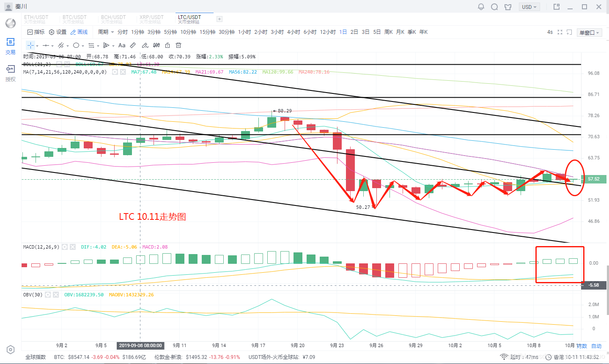Select the 周K weekly period
Image resolution: width=609 pixels, height=364 pixels.
[x=389, y=32]
